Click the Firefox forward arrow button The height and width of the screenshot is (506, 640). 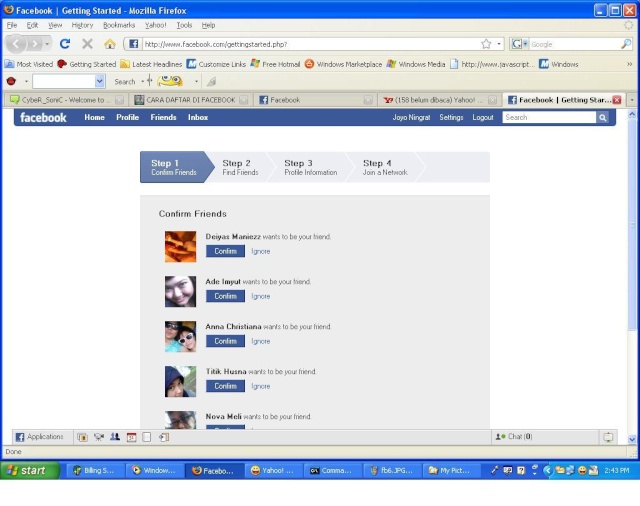[x=35, y=44]
